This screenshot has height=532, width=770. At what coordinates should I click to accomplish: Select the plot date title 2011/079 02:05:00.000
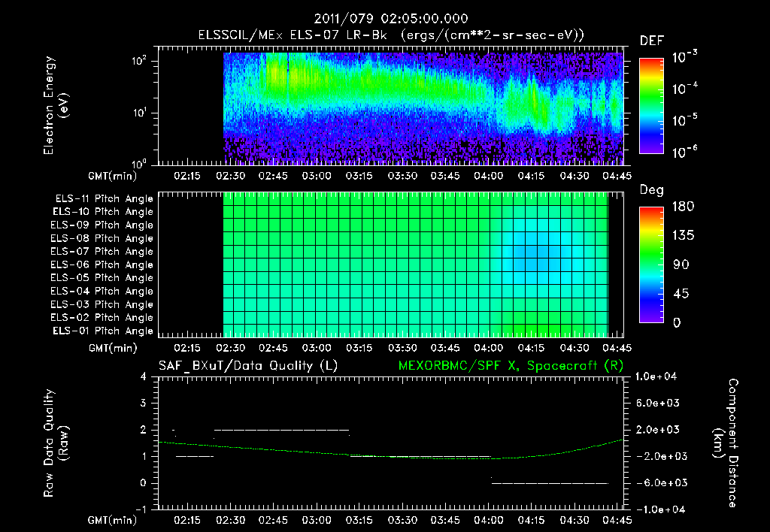391,19
